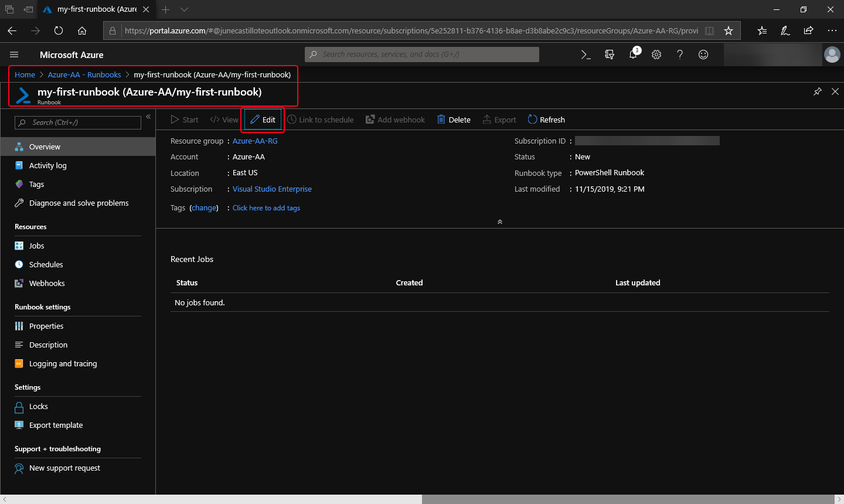The image size is (844, 504).
Task: Collapse the essentials section chevron
Action: [x=499, y=222]
